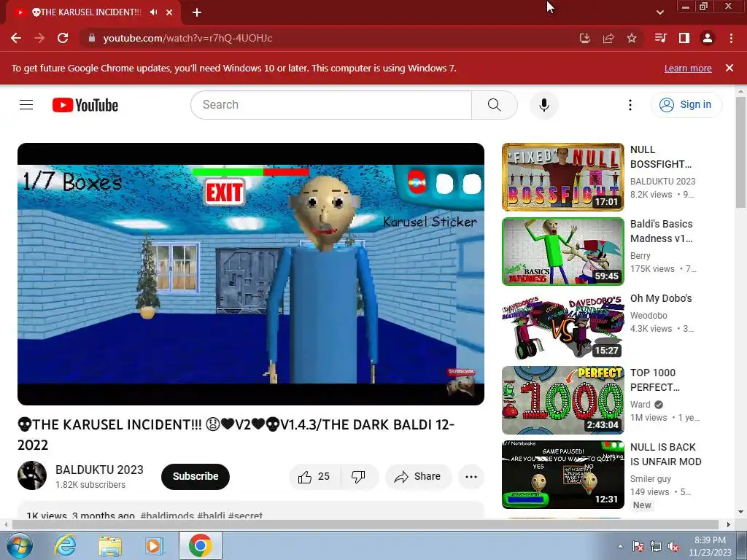Click the video player area
The width and height of the screenshot is (747, 560).
pyautogui.click(x=251, y=274)
